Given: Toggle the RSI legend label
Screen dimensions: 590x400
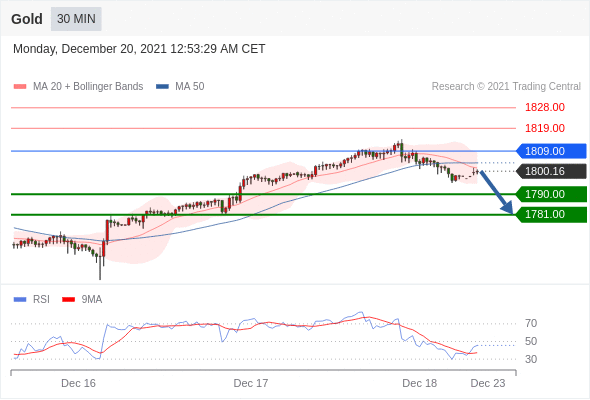Looking at the screenshot, I should coord(41,300).
